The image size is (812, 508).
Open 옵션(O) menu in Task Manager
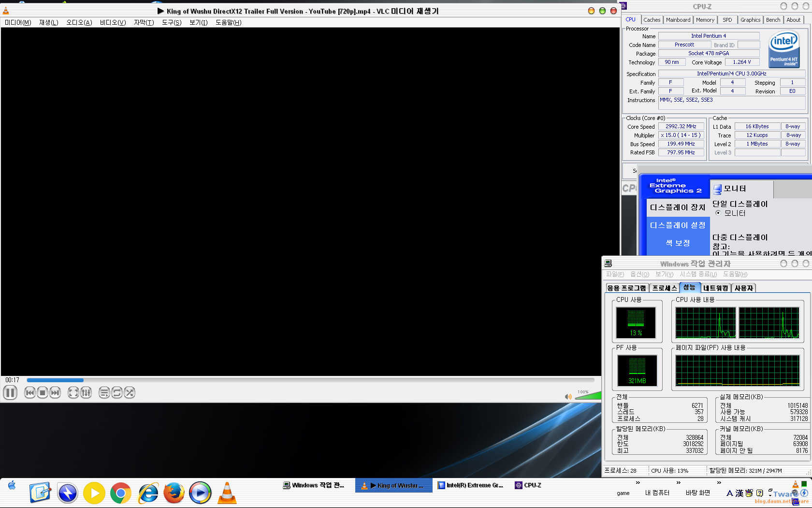tap(639, 274)
